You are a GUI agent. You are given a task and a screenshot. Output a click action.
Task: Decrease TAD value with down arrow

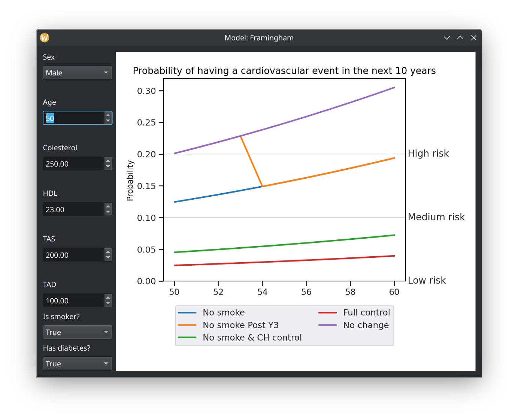(108, 303)
